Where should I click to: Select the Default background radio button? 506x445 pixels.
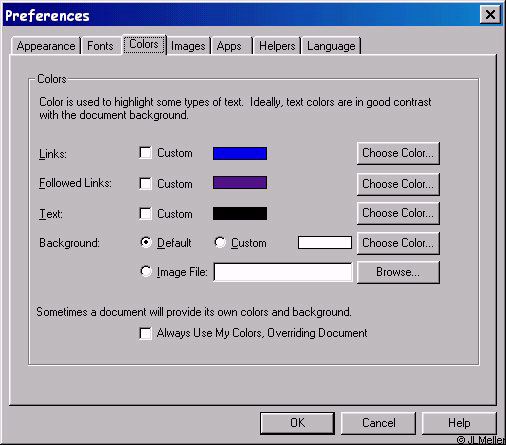(146, 242)
